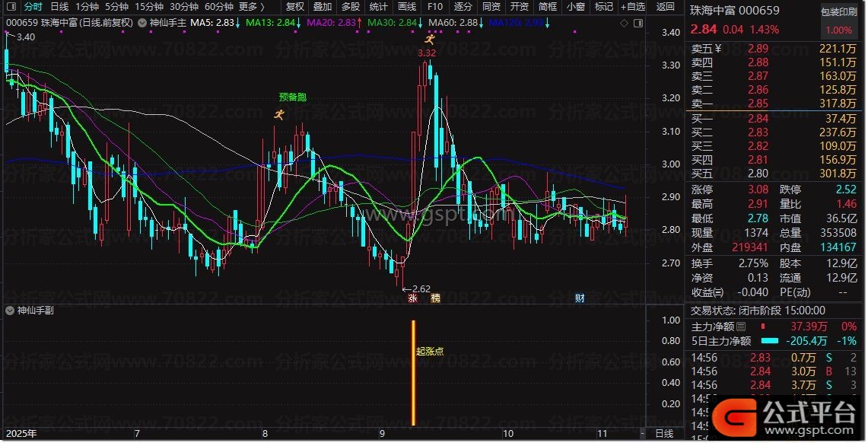Image resolution: width=868 pixels, height=443 pixels.
Task: Toggle 简框 simple frame view
Action: pyautogui.click(x=548, y=7)
